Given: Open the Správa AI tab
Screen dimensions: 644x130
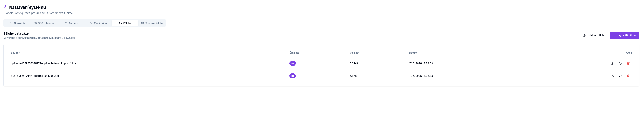Looking at the screenshot, I should (18, 23).
